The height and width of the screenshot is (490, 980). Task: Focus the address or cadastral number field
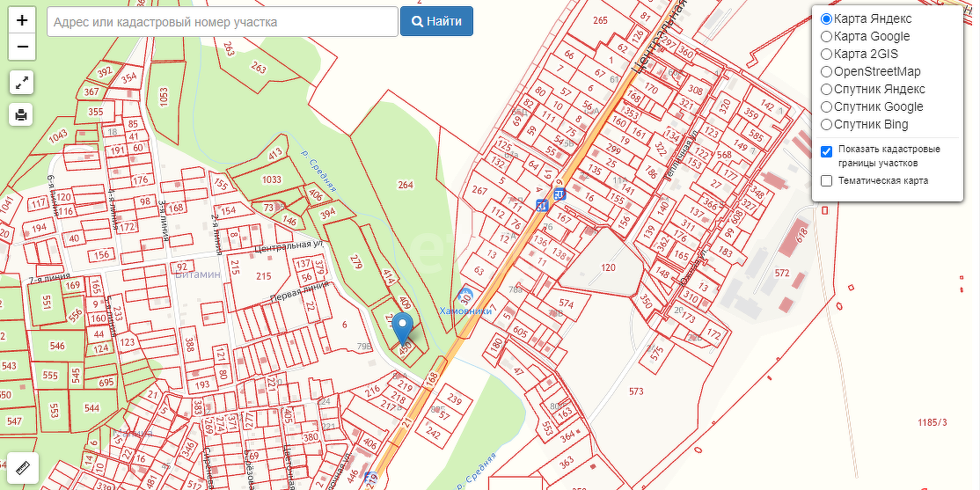[221, 21]
